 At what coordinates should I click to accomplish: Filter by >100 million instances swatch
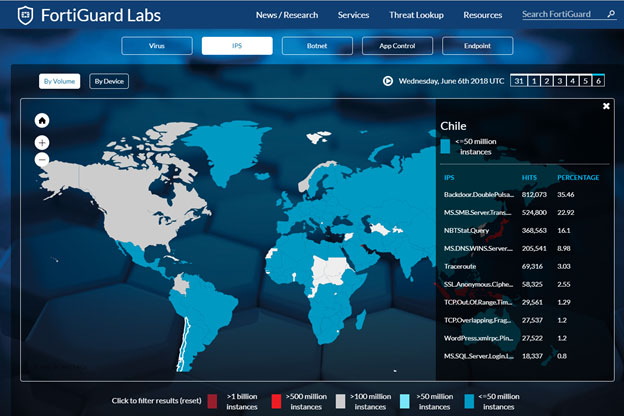pos(341,402)
